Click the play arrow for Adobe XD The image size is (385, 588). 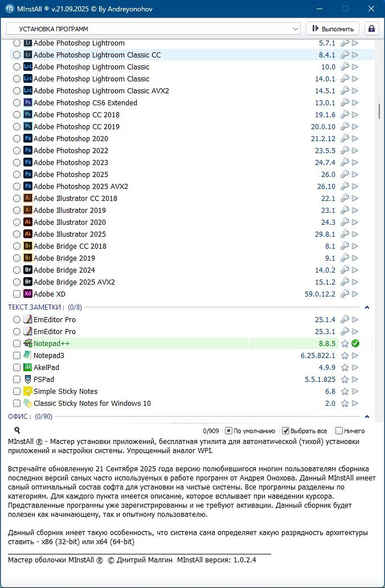(x=355, y=294)
